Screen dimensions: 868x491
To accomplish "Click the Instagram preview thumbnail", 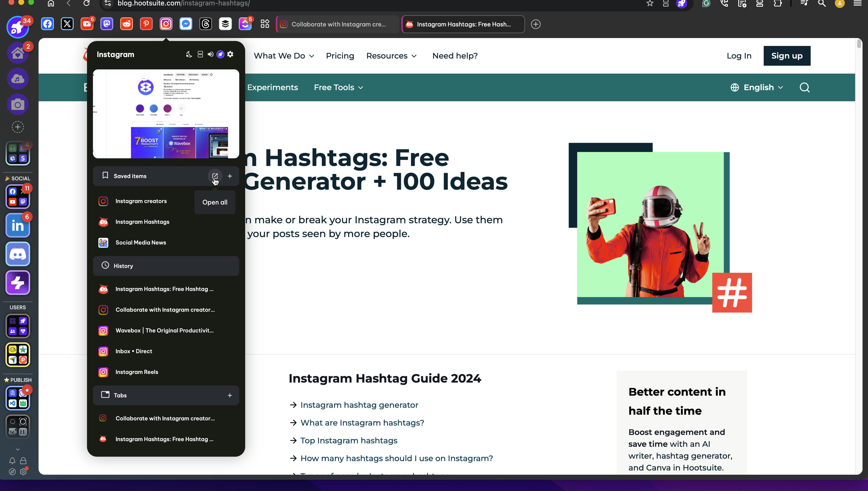I will 166,114.
